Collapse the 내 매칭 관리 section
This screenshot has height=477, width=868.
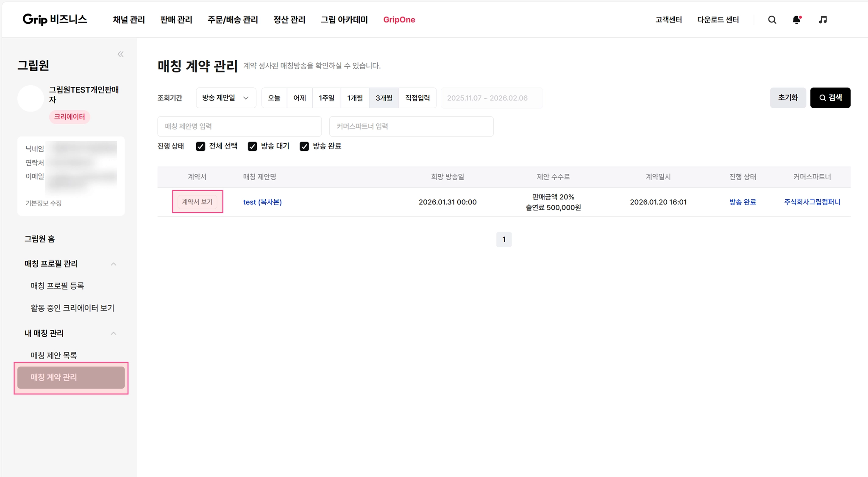[113, 333]
